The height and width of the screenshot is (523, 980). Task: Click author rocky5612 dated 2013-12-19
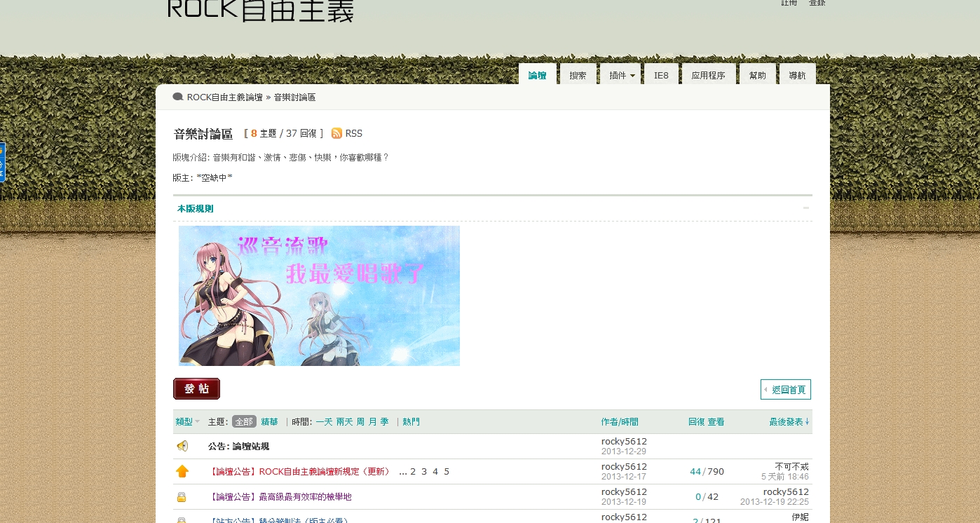624,491
